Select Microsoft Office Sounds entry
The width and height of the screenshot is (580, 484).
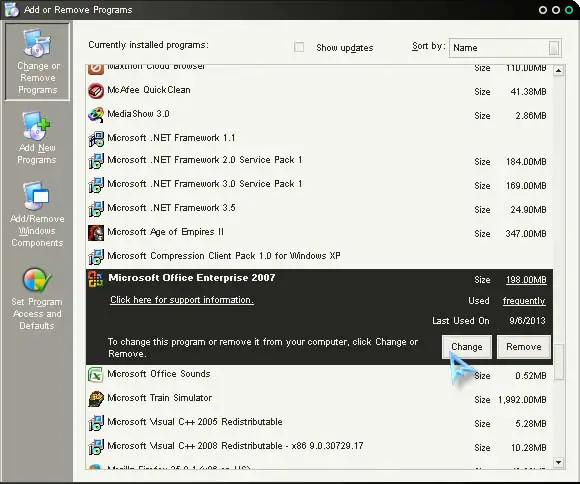(x=319, y=375)
